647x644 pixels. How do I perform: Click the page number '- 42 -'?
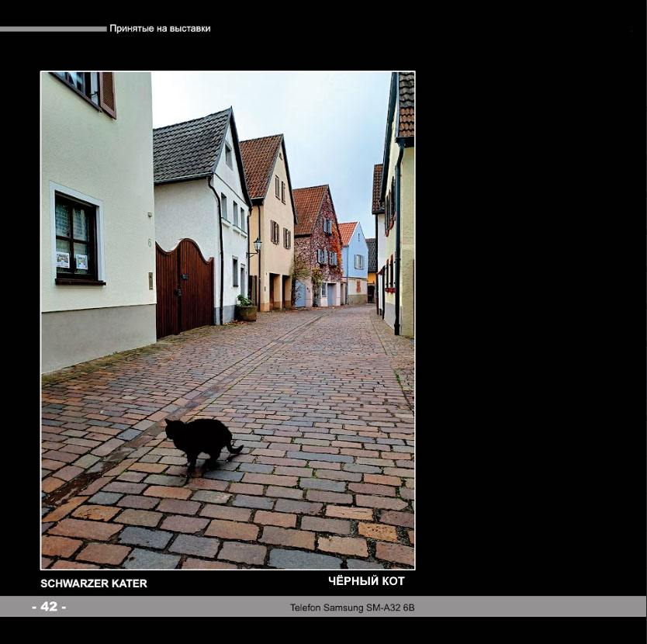[x=49, y=607]
